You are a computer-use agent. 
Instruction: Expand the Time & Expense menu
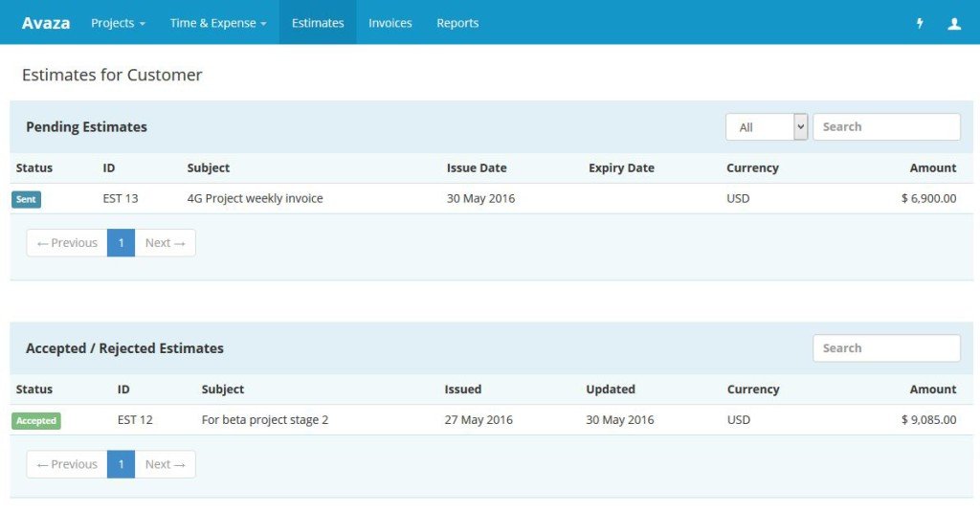click(218, 23)
